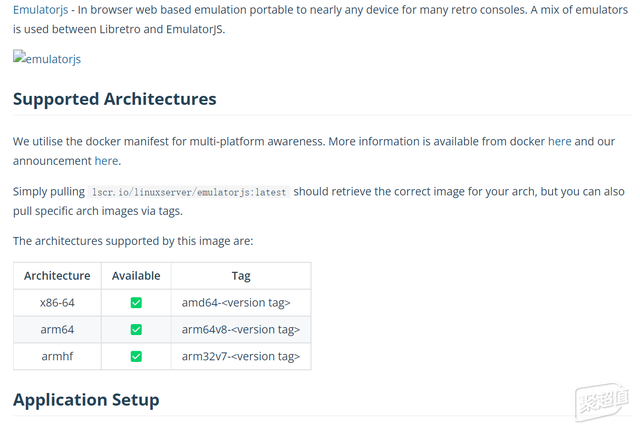Click the armhf available checkmark
This screenshot has width=640, height=433.
pyautogui.click(x=136, y=356)
